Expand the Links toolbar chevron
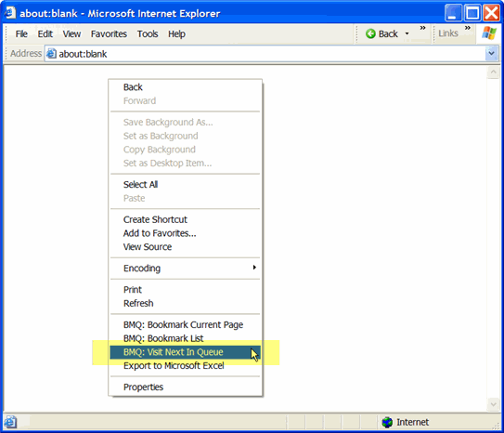 (x=468, y=28)
